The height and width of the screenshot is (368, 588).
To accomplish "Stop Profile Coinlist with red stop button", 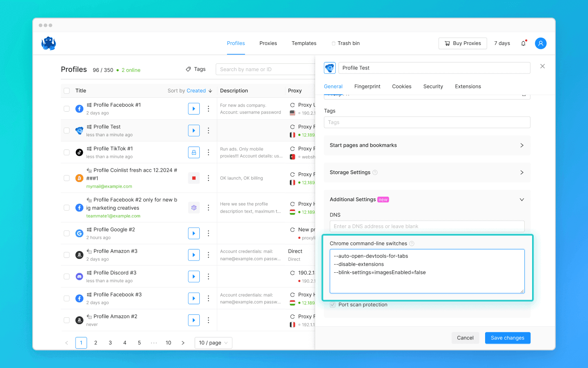I will tap(194, 178).
